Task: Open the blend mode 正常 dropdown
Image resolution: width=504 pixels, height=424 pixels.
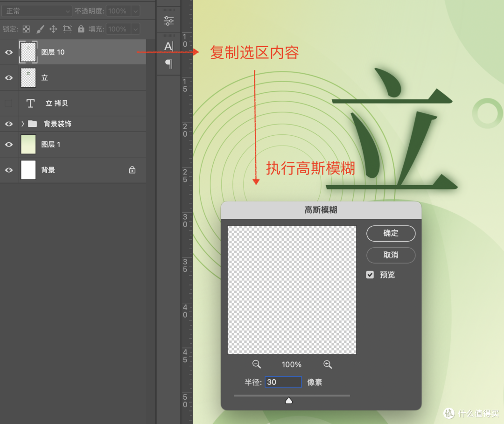Action: [x=37, y=11]
